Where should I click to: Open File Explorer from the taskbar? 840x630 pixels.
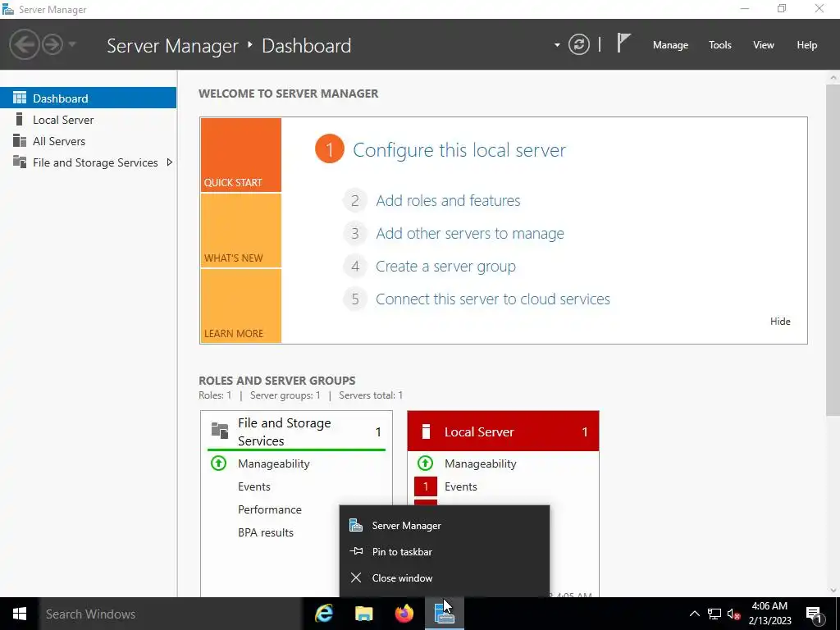tap(363, 614)
